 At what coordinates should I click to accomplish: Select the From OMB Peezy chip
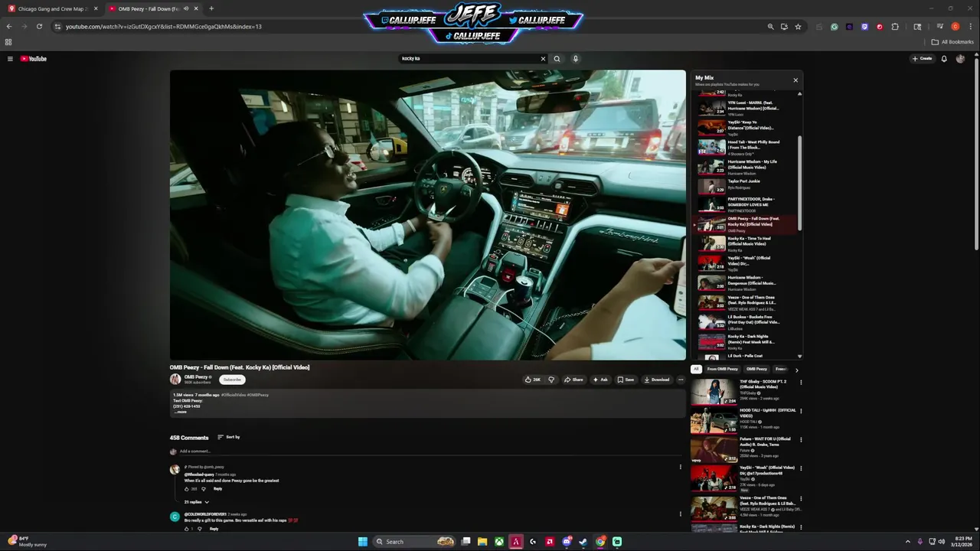tap(723, 369)
